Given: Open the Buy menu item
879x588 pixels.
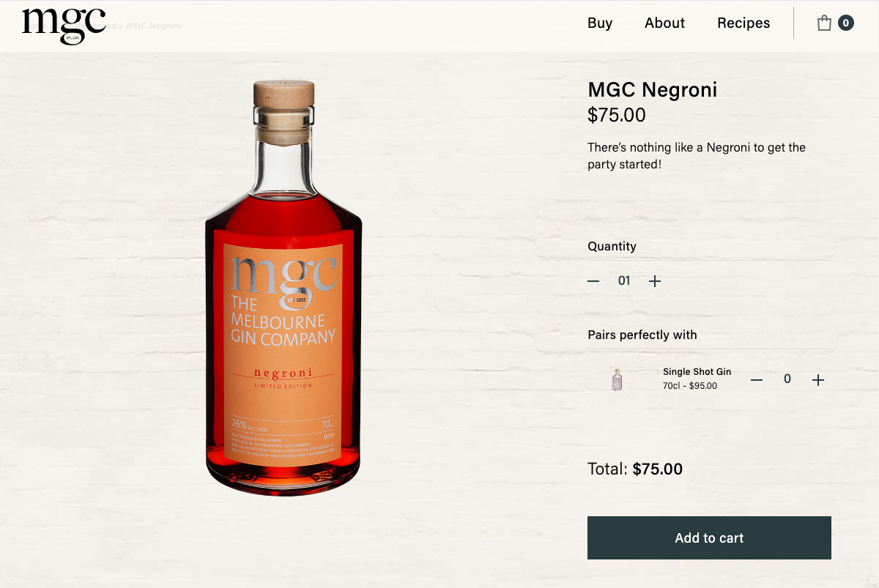Looking at the screenshot, I should click(x=600, y=23).
